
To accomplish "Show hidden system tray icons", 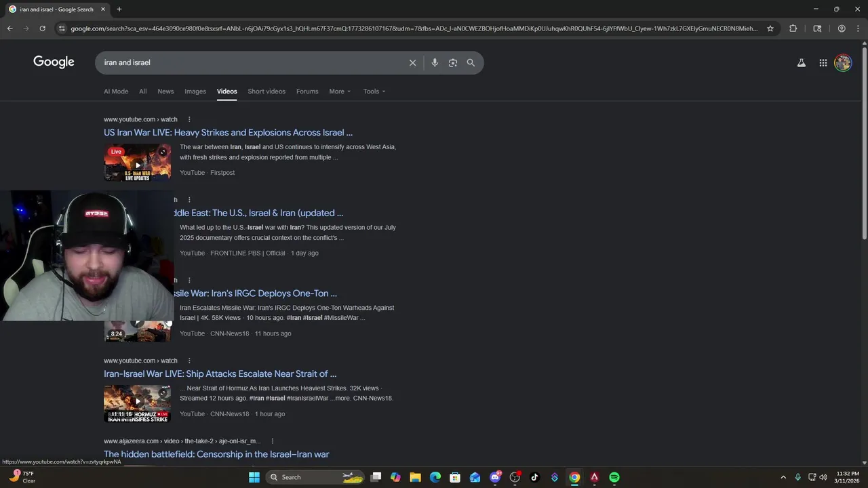I will 783,477.
